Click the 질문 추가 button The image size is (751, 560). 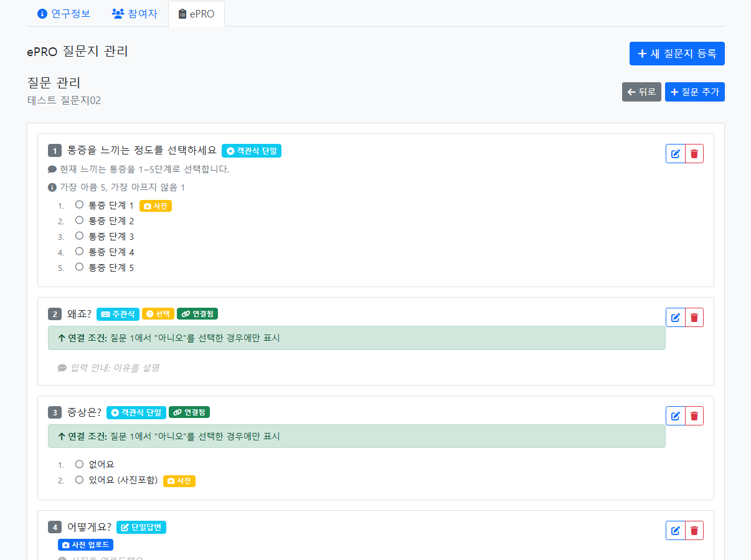click(694, 92)
